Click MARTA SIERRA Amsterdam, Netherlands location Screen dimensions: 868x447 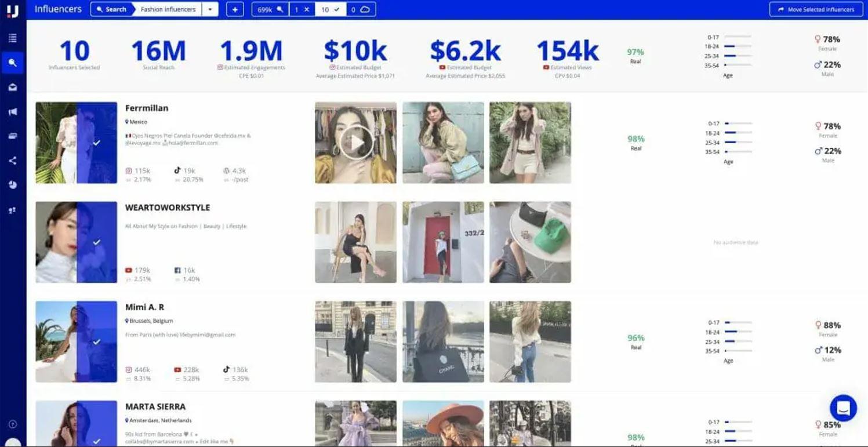(158, 420)
